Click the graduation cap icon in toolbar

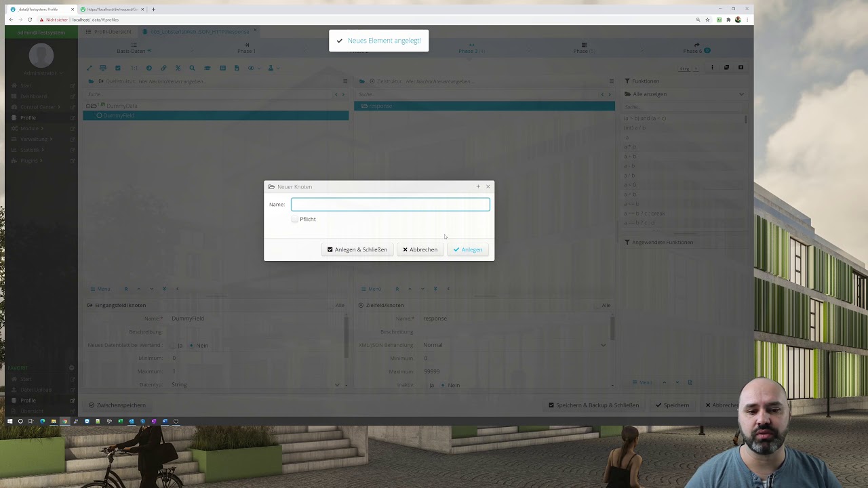point(208,68)
